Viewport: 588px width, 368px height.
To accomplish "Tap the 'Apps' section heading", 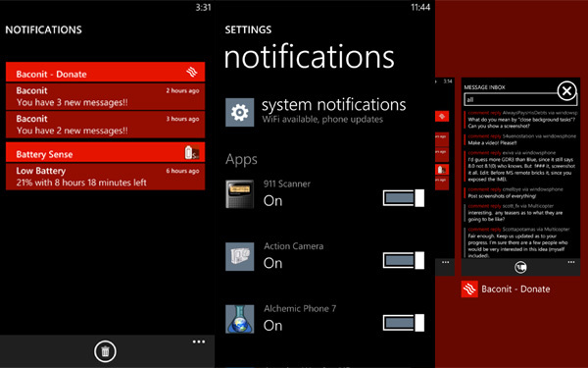I will 241,160.
